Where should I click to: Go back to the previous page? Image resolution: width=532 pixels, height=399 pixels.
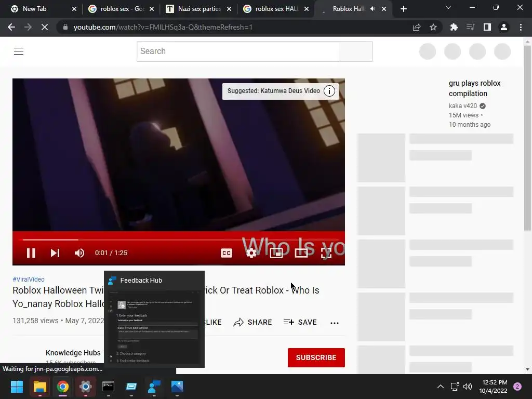coord(11,27)
